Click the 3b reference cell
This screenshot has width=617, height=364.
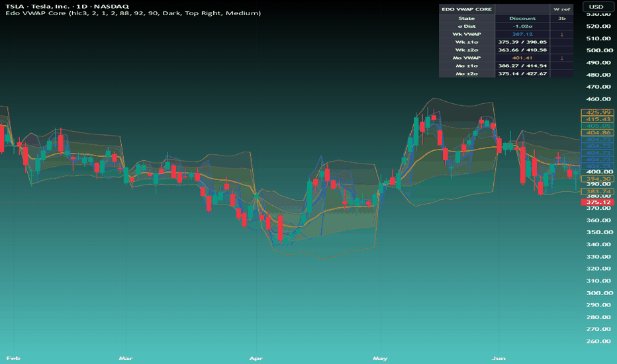[561, 18]
